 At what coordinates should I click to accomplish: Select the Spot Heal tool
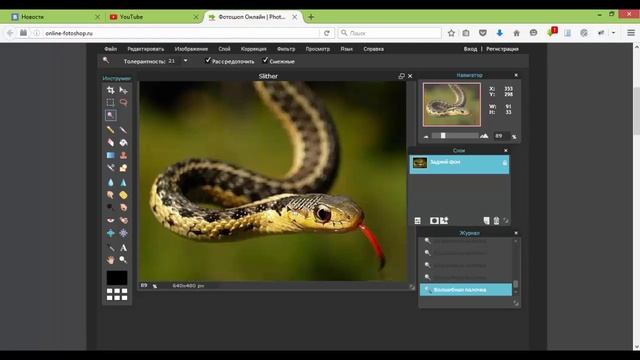(x=123, y=220)
